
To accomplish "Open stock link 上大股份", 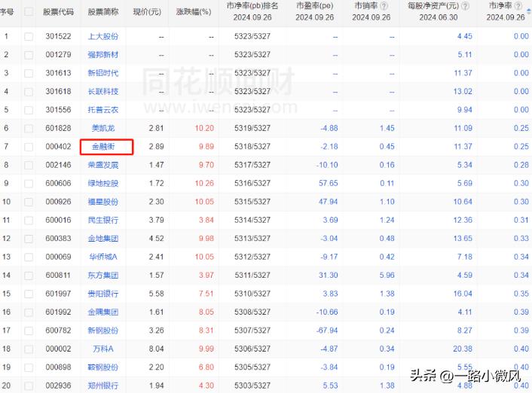I will click(103, 36).
